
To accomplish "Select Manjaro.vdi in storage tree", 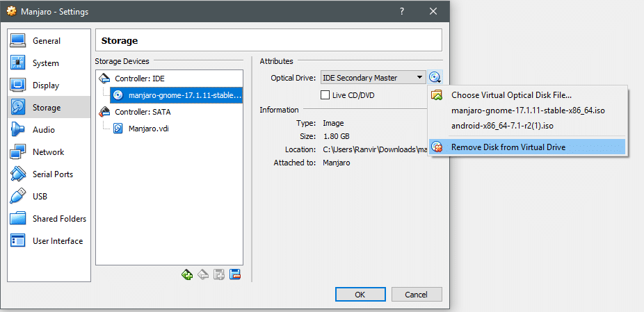I will point(149,129).
